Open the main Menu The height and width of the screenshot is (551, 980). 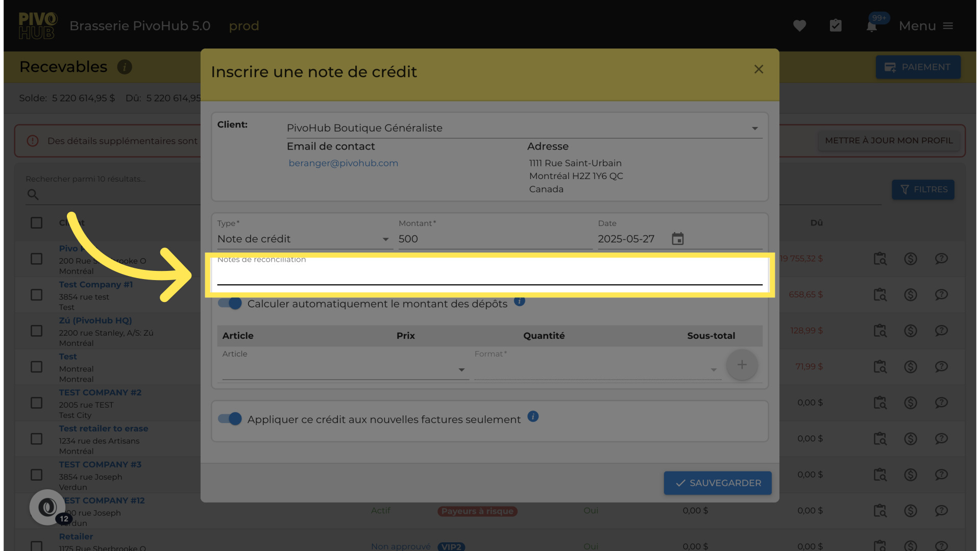[926, 26]
